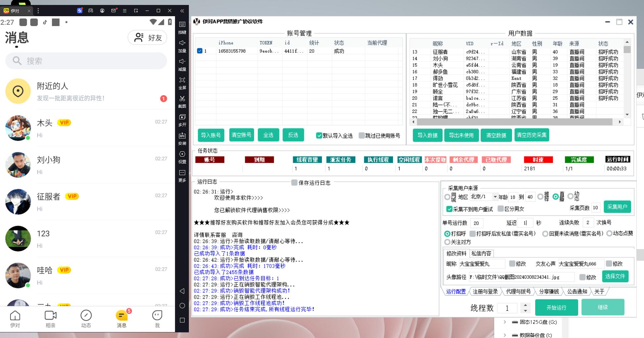Enable the 跳过已使用账号 checkbox

click(x=362, y=135)
